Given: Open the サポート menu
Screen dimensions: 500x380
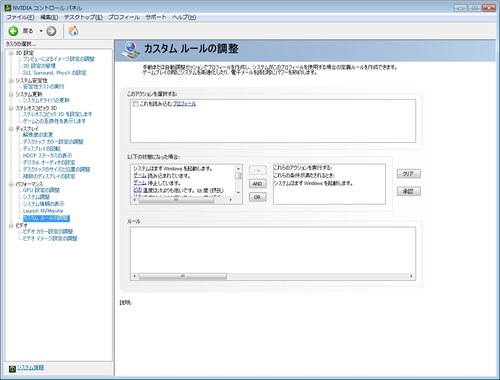Looking at the screenshot, I should (156, 17).
